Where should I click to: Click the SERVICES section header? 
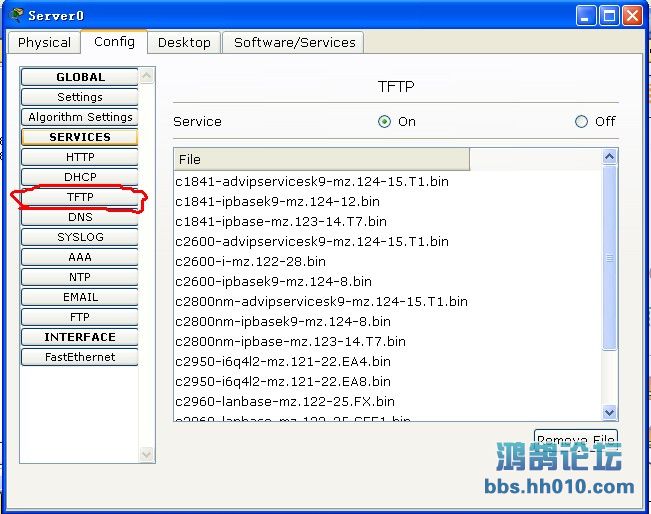coord(80,137)
